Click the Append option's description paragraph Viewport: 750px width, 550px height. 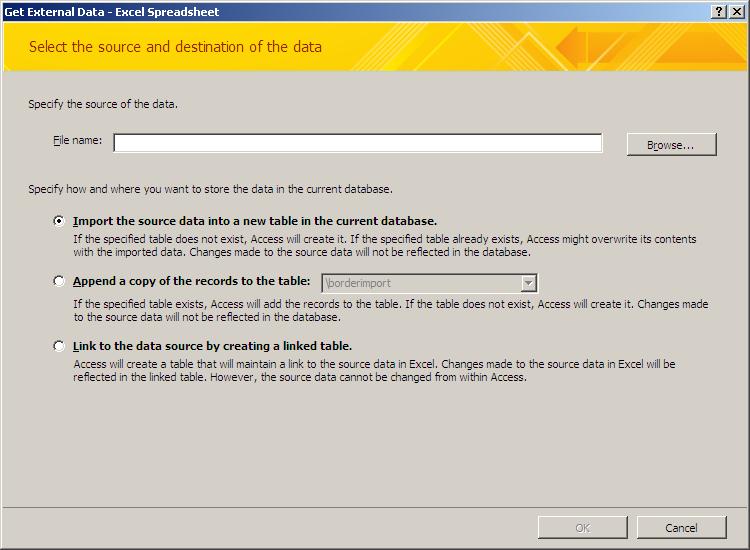pyautogui.click(x=391, y=310)
